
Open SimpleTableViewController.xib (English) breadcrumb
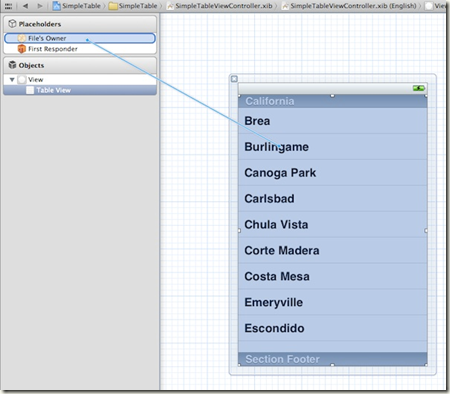coord(350,6)
